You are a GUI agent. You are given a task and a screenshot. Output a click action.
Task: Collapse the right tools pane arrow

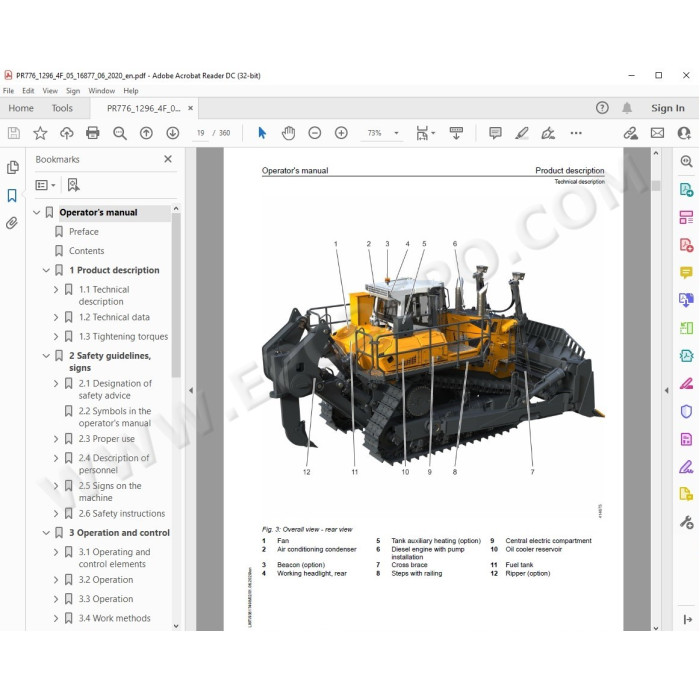point(667,390)
